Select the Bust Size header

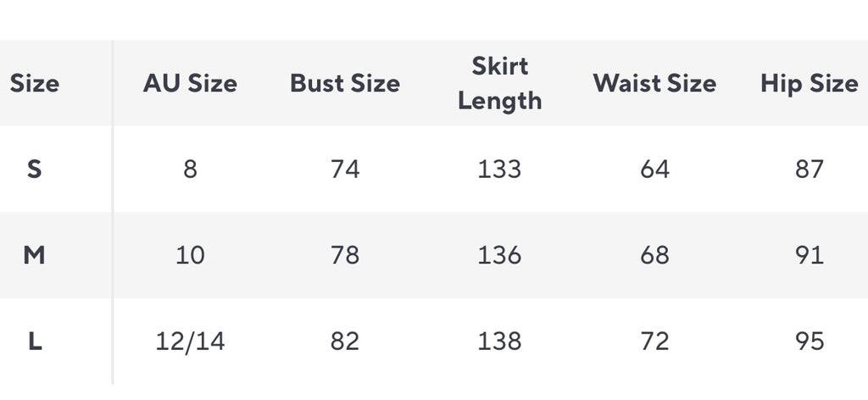coord(345,84)
